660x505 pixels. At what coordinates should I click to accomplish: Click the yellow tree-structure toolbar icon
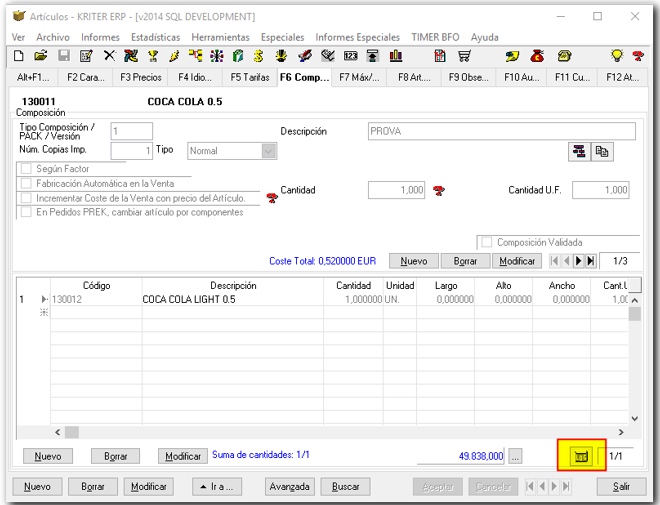pos(195,56)
